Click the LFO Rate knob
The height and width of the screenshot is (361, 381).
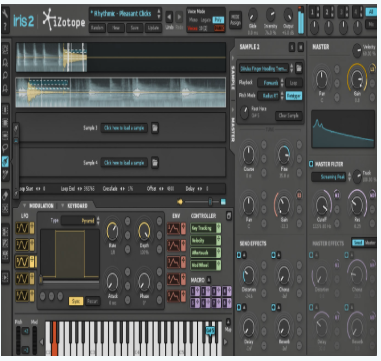[x=113, y=231]
